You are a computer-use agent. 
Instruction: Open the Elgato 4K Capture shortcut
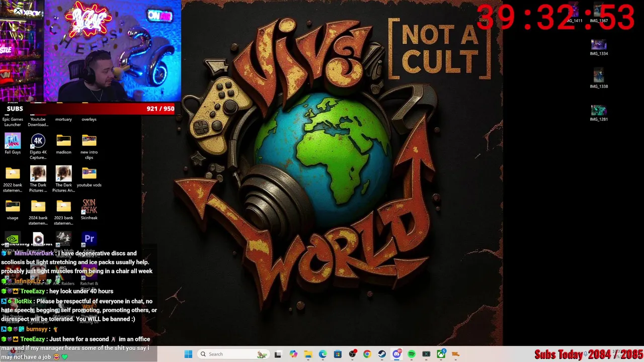coord(38,147)
